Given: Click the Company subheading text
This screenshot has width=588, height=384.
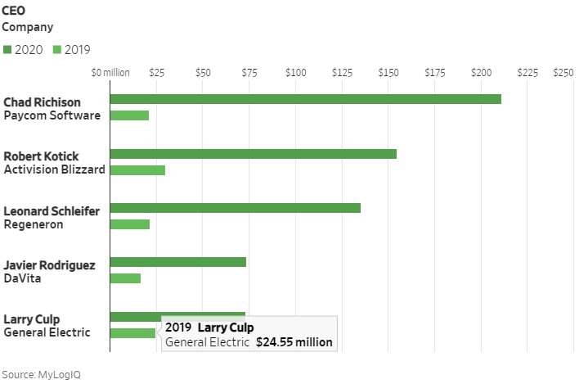Looking at the screenshot, I should click(x=27, y=27).
